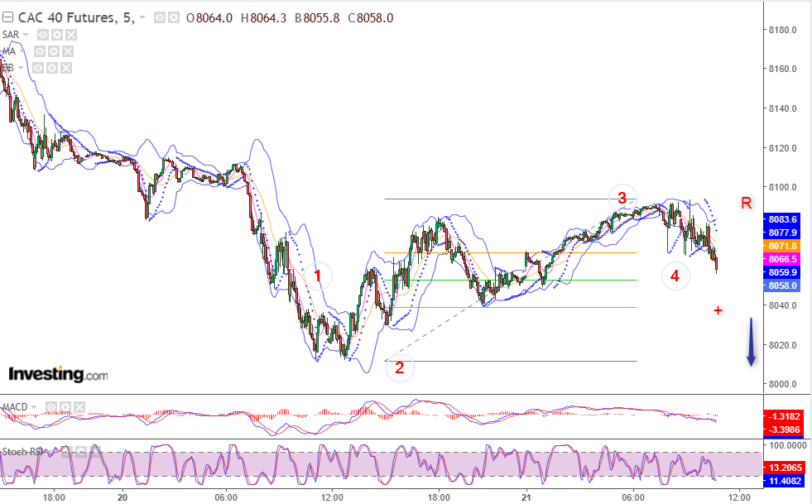Click the high price value H 8064.3

pos(263,18)
